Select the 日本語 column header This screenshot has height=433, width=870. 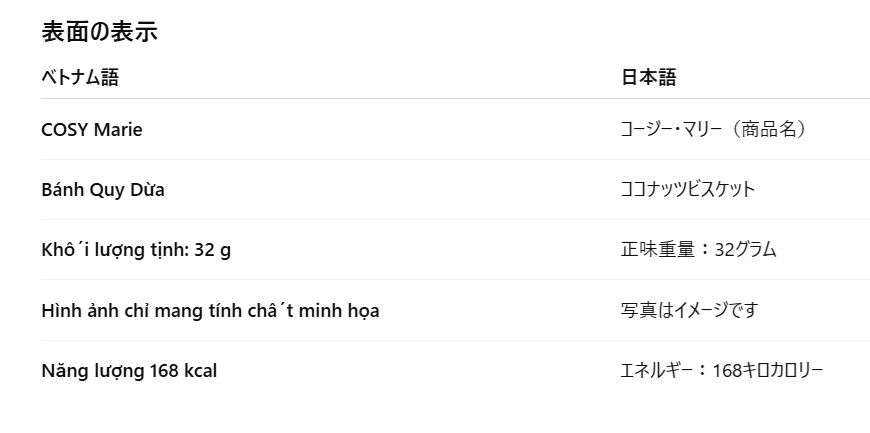tap(649, 78)
